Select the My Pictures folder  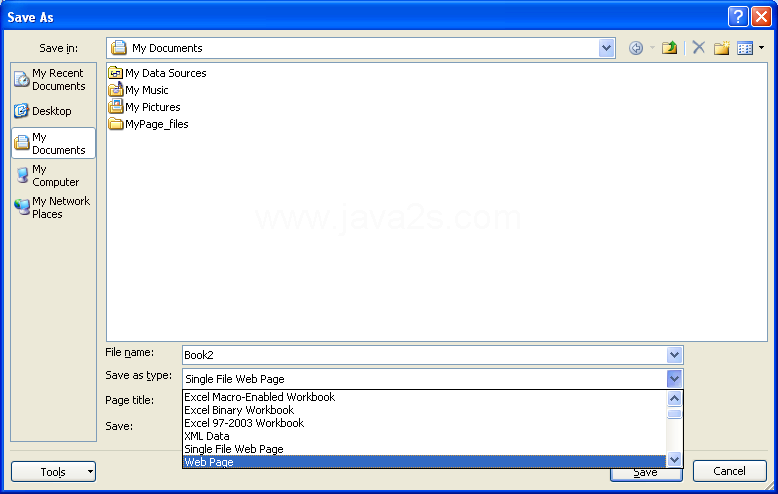[144, 107]
